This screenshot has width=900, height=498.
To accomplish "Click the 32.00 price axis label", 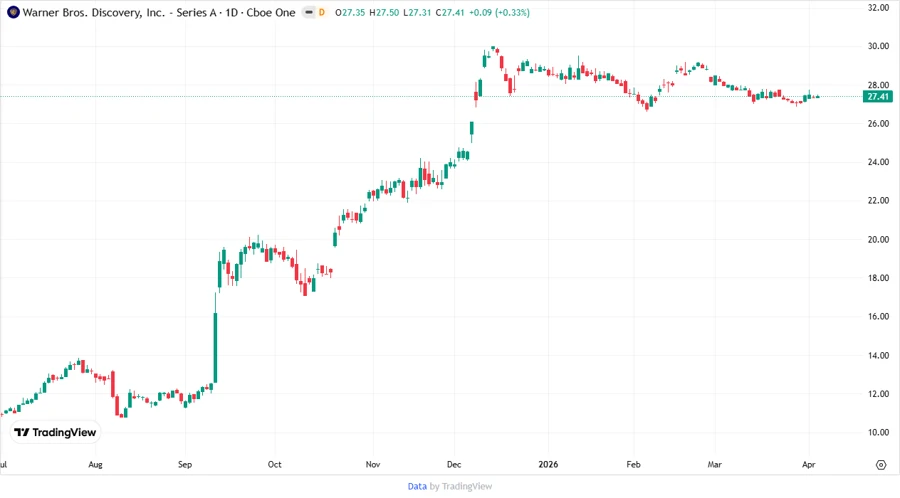I will (x=878, y=7).
